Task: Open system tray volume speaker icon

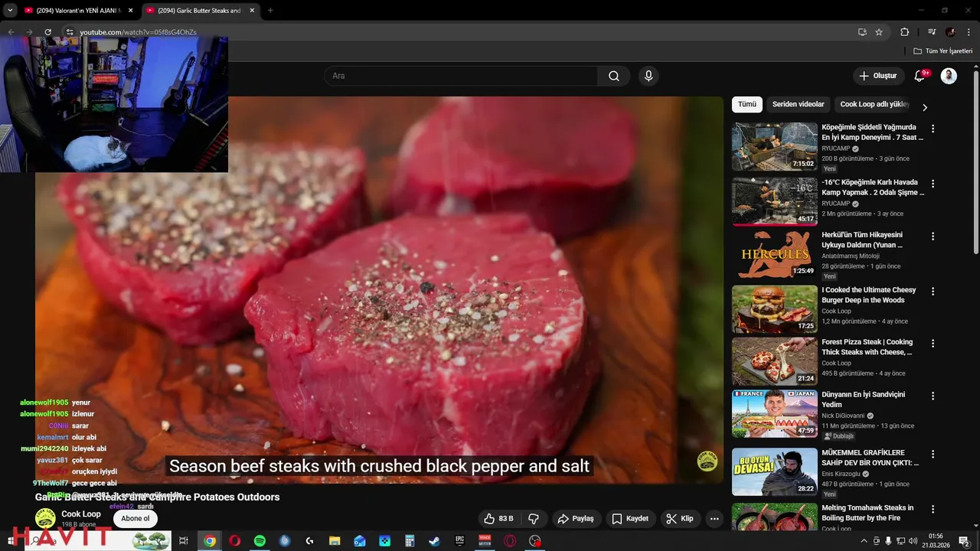Action: tap(913, 541)
